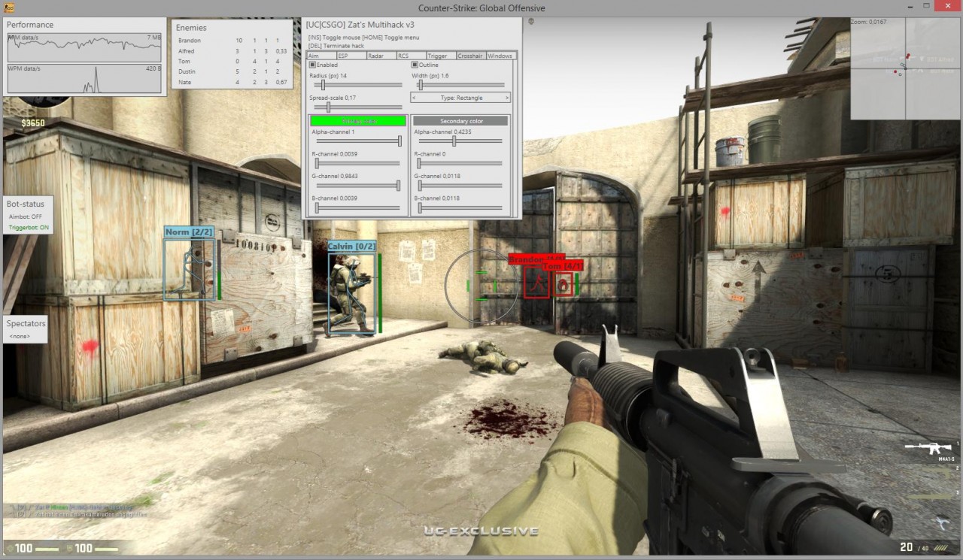Image resolution: width=963 pixels, height=560 pixels.
Task: Click the radar minimap overlay
Action: [905, 68]
